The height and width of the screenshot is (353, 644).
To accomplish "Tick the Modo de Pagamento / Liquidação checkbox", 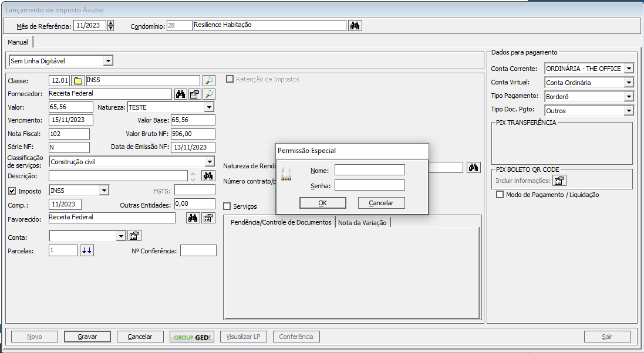I will point(500,195).
